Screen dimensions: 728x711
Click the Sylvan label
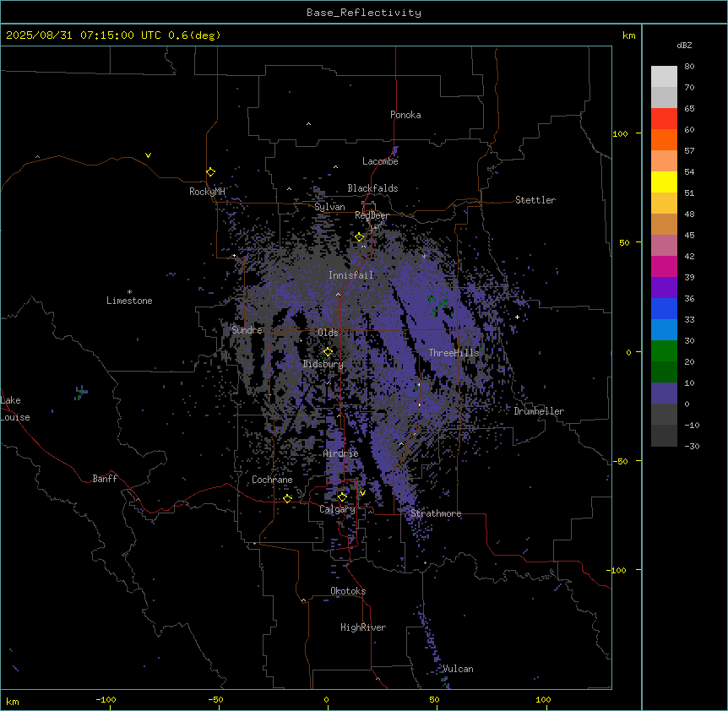pyautogui.click(x=329, y=207)
